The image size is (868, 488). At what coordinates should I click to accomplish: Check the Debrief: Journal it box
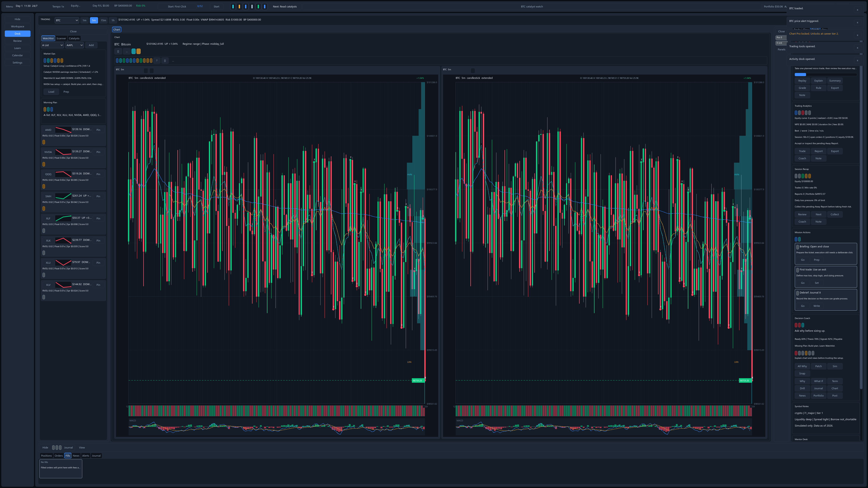tap(797, 293)
